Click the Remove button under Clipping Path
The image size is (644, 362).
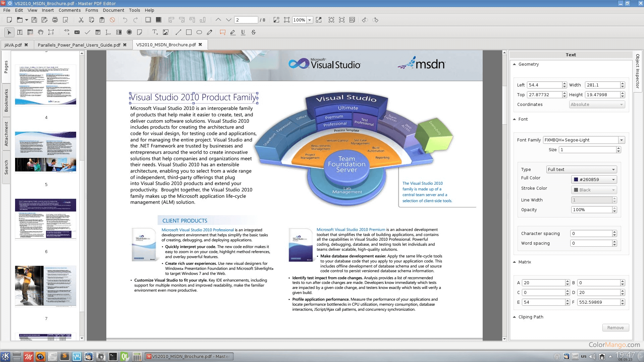click(615, 327)
